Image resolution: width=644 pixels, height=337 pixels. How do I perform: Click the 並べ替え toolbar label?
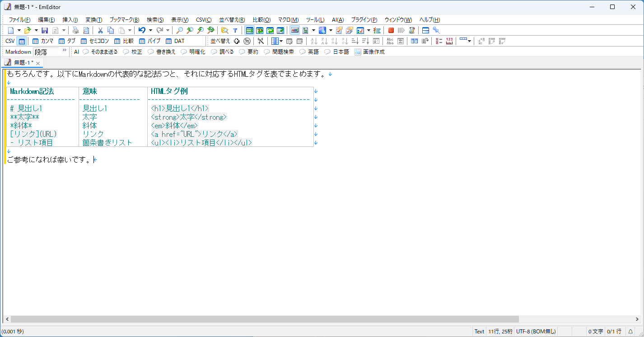click(x=220, y=41)
